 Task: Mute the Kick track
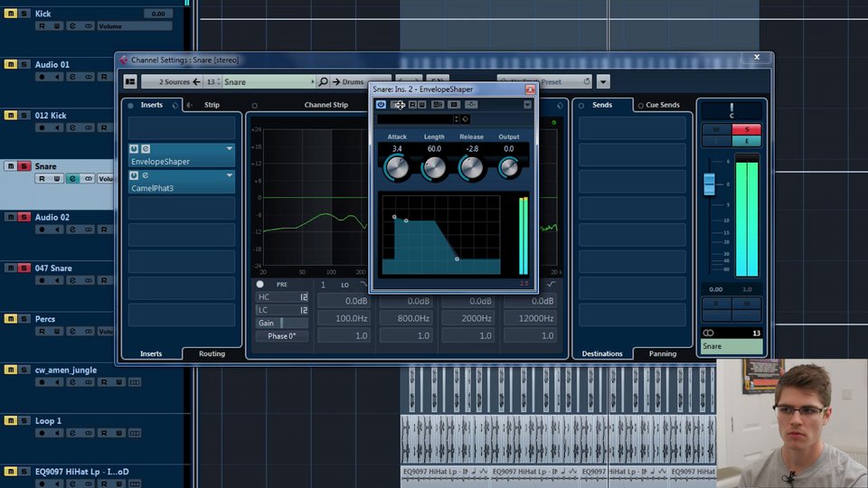[11, 14]
